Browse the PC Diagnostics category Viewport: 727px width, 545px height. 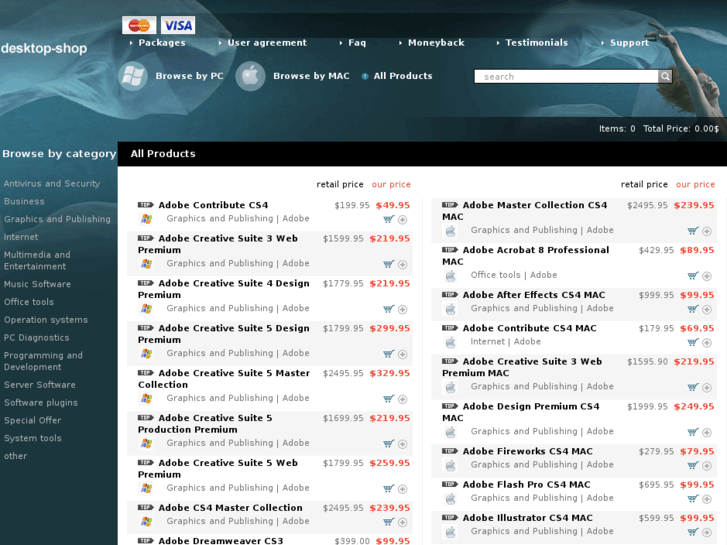(x=36, y=338)
